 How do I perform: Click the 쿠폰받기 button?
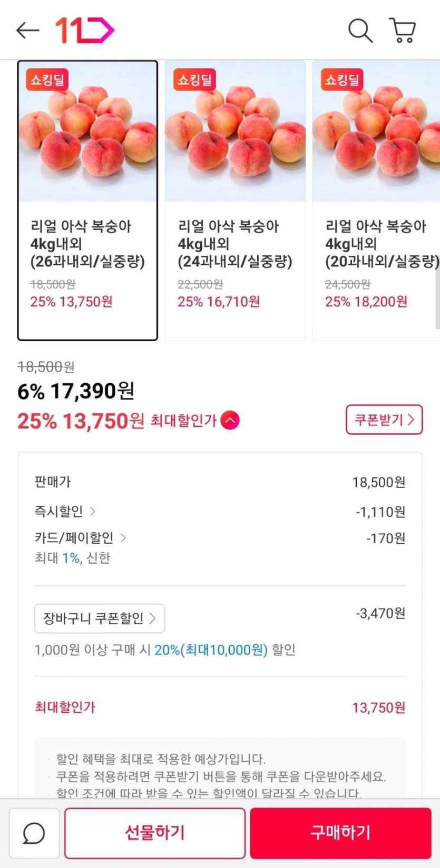(x=384, y=420)
